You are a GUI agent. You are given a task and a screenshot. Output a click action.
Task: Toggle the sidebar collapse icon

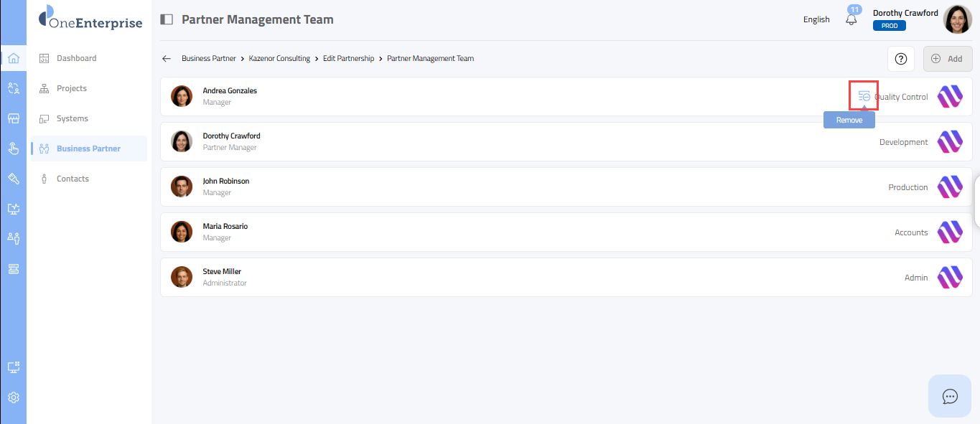(x=167, y=20)
